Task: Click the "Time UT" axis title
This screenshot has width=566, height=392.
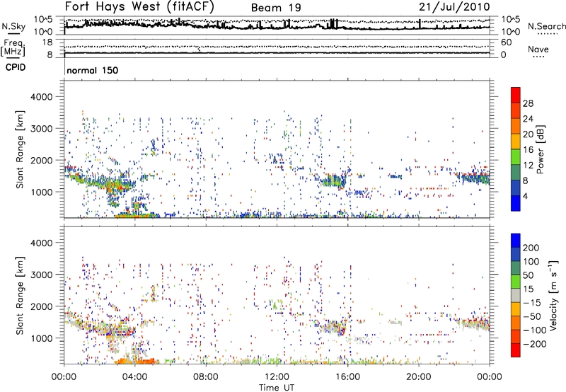Action: [x=277, y=388]
